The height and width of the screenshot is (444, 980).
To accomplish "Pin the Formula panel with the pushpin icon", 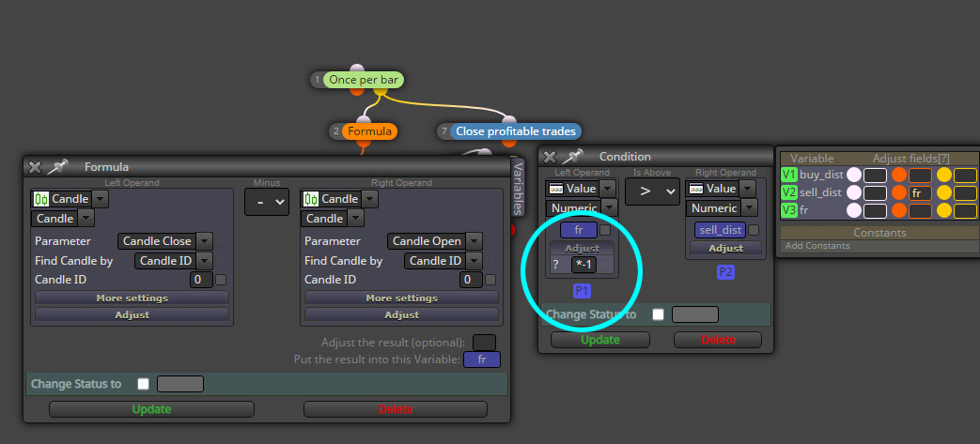I will click(57, 167).
